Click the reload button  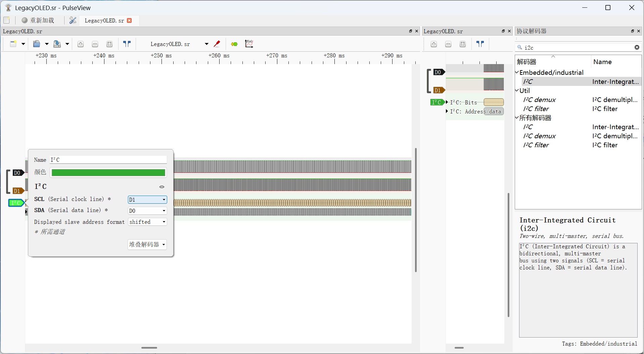click(38, 20)
